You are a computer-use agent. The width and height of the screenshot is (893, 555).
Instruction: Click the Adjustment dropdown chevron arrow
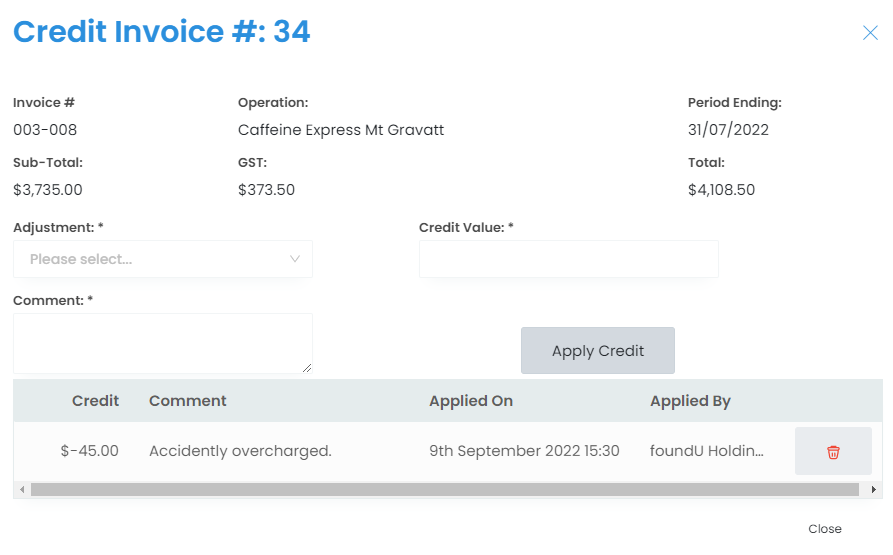tap(295, 259)
